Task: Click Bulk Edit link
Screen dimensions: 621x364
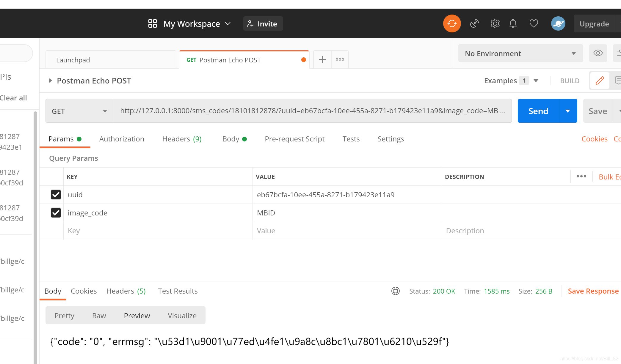Action: pyautogui.click(x=610, y=177)
